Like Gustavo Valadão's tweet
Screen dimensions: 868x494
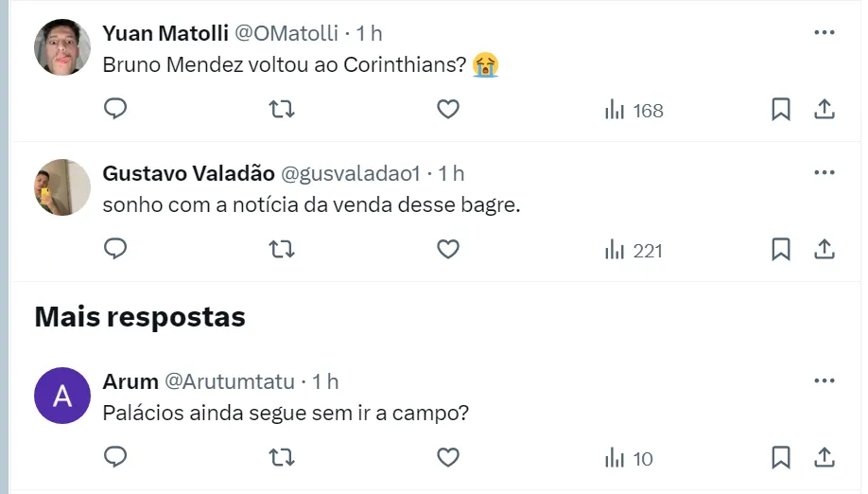pyautogui.click(x=448, y=250)
